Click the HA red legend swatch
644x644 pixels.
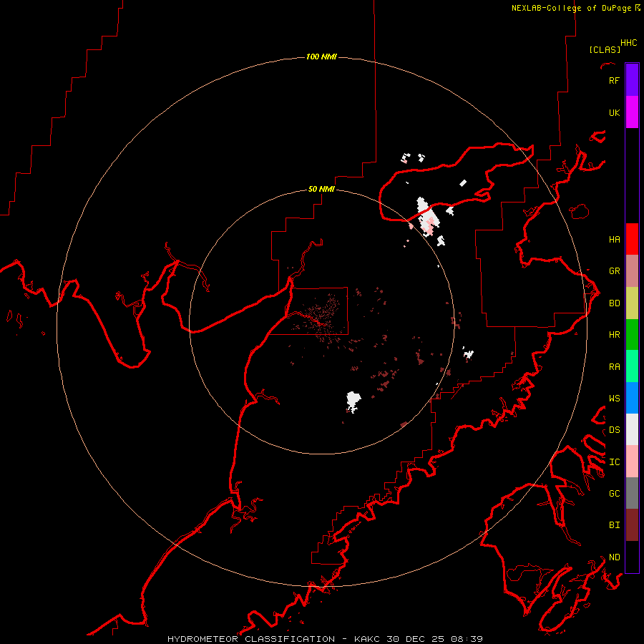(x=632, y=239)
